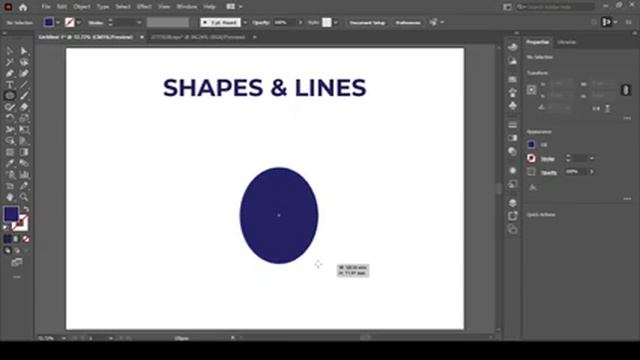Click the toolbar fill color swatch
Viewport: 640px width, 360px height.
click(x=11, y=214)
